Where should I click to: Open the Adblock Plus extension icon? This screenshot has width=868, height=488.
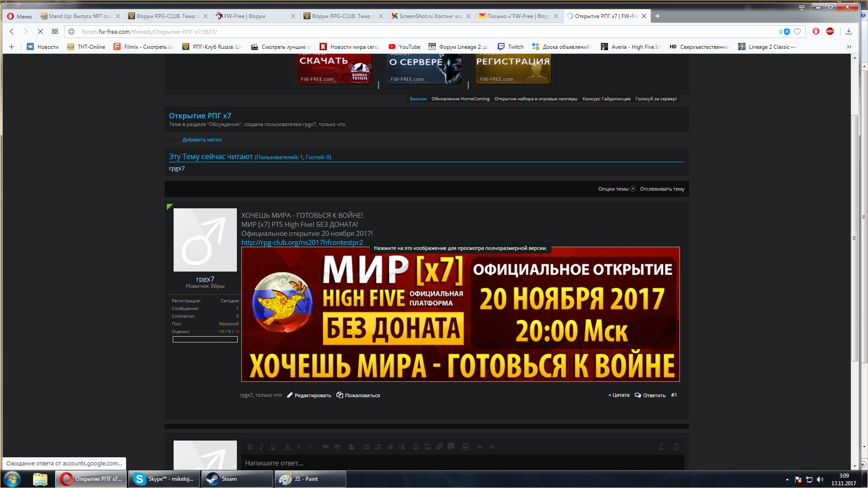click(x=830, y=31)
